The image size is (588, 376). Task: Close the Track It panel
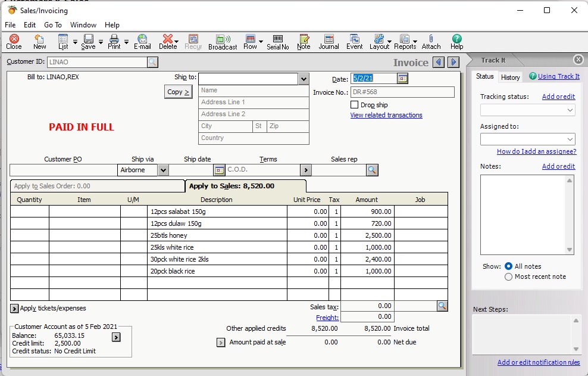[578, 60]
